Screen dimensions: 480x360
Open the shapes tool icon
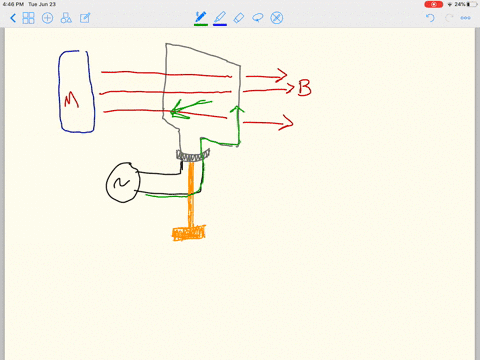tap(66, 18)
